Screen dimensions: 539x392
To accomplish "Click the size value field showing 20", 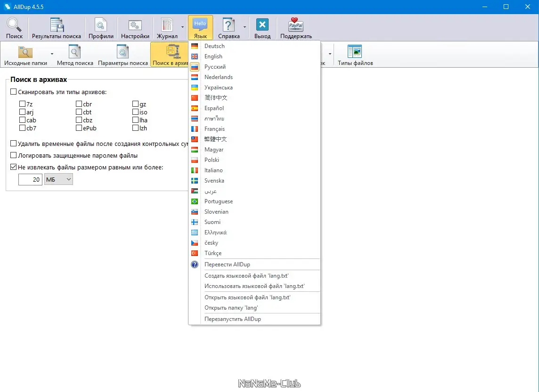I will tap(30, 179).
